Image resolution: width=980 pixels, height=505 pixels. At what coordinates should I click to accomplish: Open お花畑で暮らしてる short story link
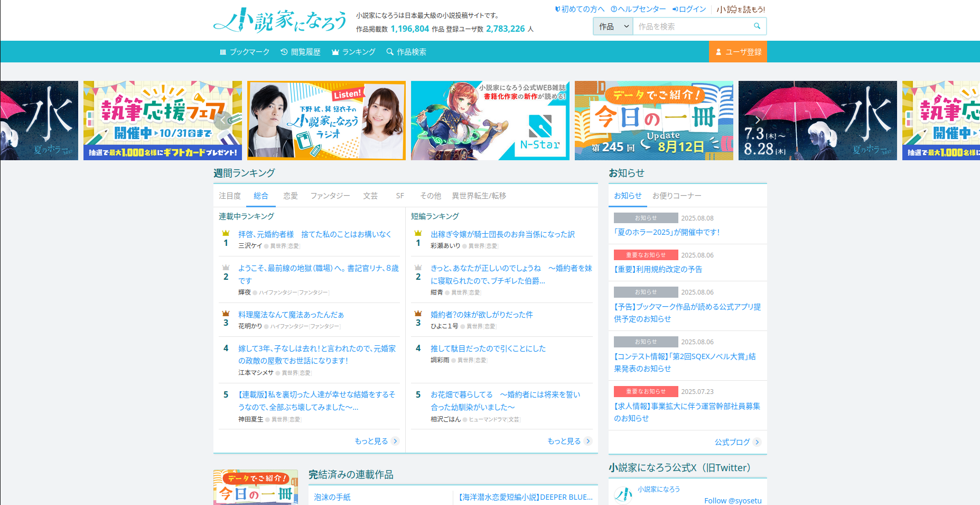coord(506,401)
